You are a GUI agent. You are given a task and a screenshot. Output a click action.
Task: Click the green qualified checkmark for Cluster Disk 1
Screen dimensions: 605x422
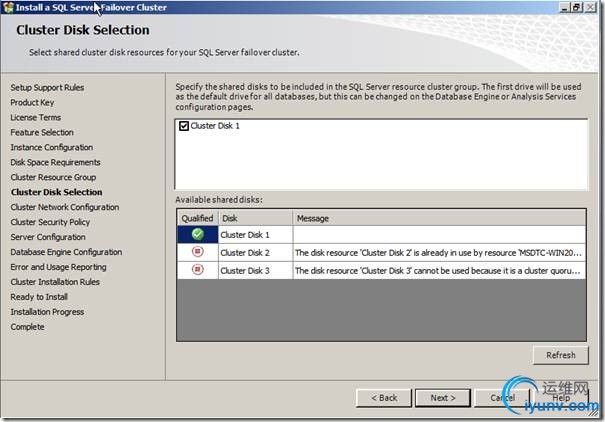[198, 234]
